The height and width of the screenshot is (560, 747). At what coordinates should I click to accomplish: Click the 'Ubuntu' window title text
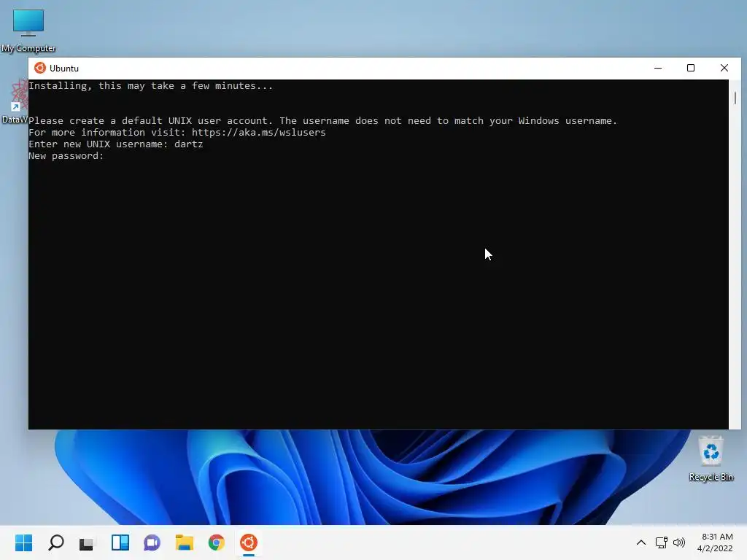click(64, 68)
